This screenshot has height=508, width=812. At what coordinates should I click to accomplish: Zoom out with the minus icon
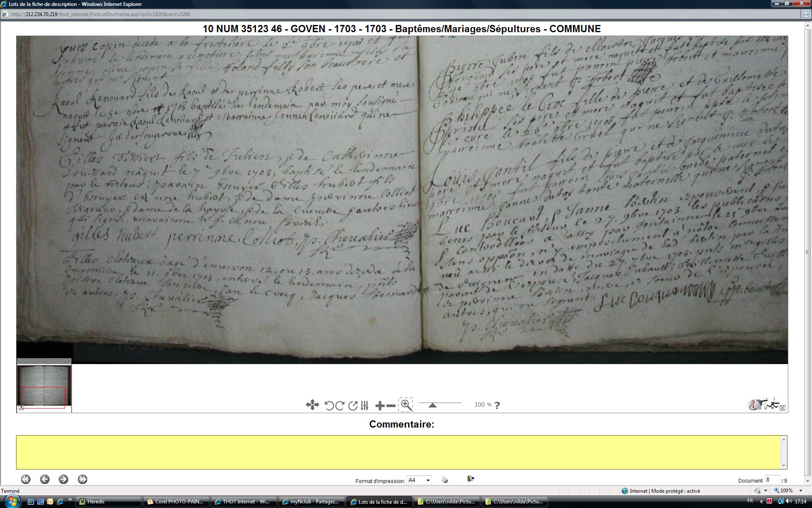click(391, 406)
